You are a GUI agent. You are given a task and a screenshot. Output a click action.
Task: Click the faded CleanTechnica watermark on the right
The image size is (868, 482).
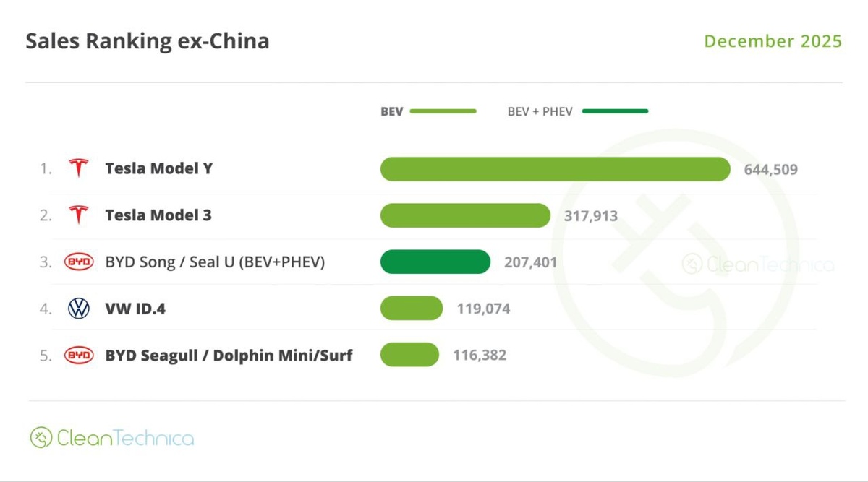pos(757,264)
